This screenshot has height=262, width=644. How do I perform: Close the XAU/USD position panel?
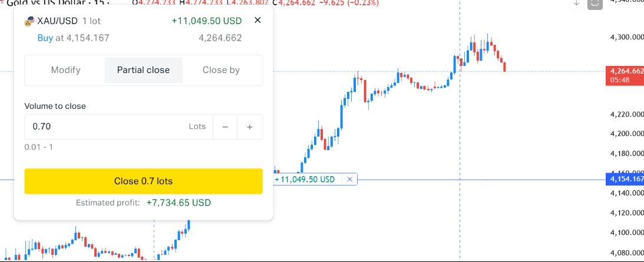click(257, 20)
